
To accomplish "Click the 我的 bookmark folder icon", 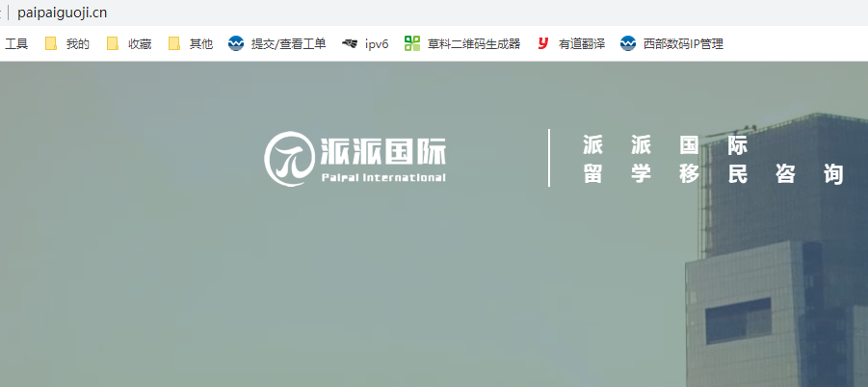I will click(x=51, y=43).
